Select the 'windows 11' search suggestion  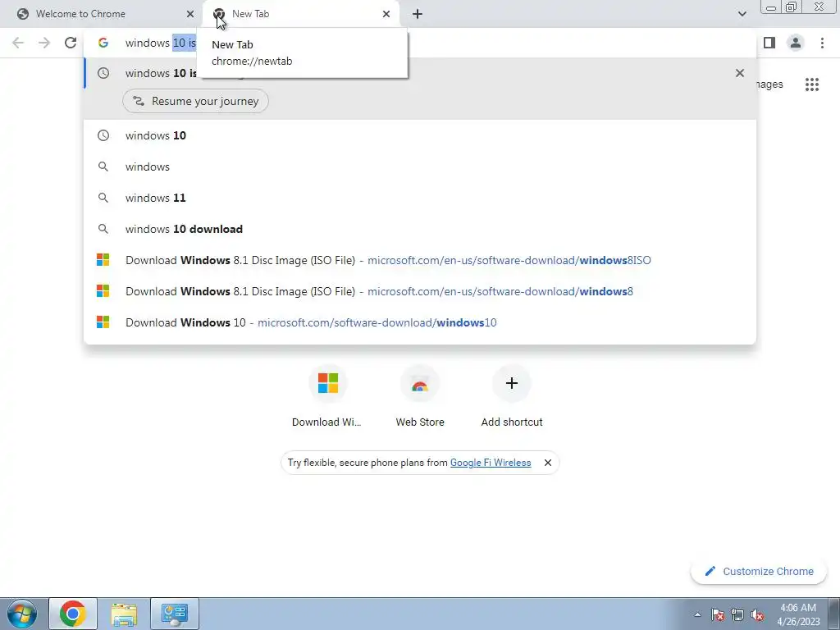[420, 198]
